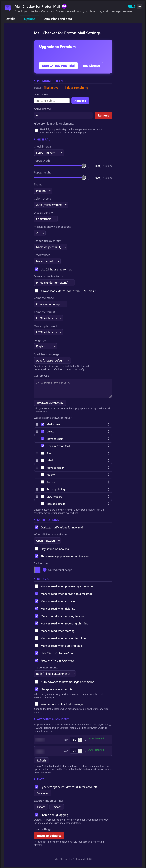
Task: Click the drag handle beside Star
Action: (x=37, y=453)
